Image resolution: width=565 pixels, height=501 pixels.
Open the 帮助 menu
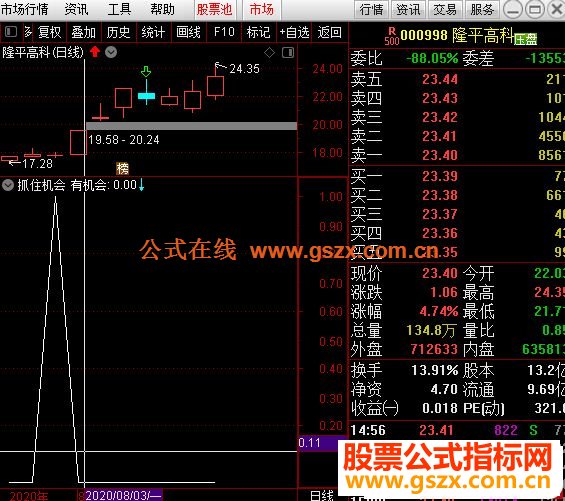(x=163, y=9)
